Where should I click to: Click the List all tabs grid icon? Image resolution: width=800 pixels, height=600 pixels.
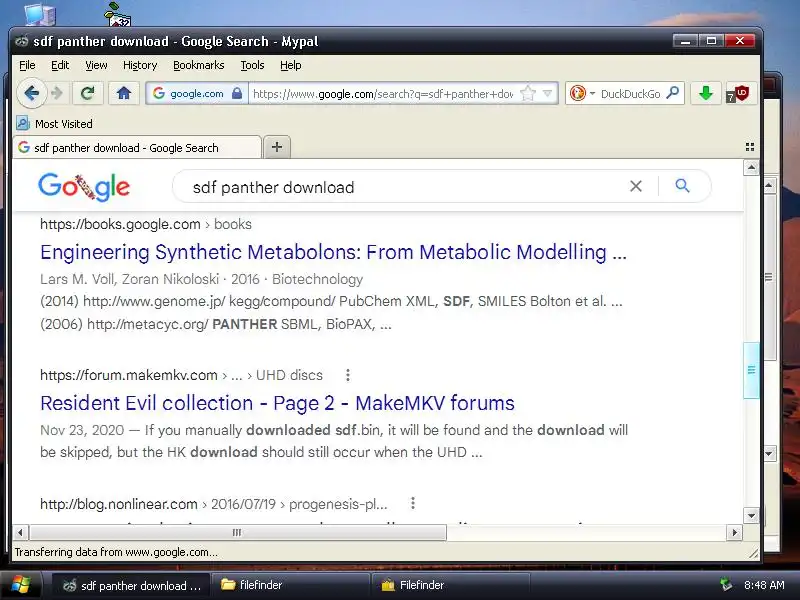[x=749, y=147]
